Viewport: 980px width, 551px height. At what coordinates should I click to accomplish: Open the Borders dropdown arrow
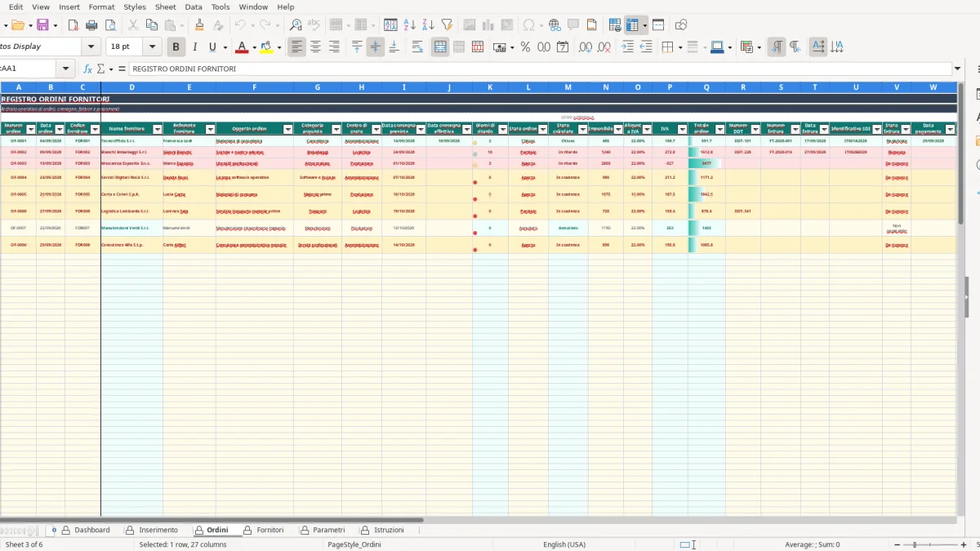point(679,47)
